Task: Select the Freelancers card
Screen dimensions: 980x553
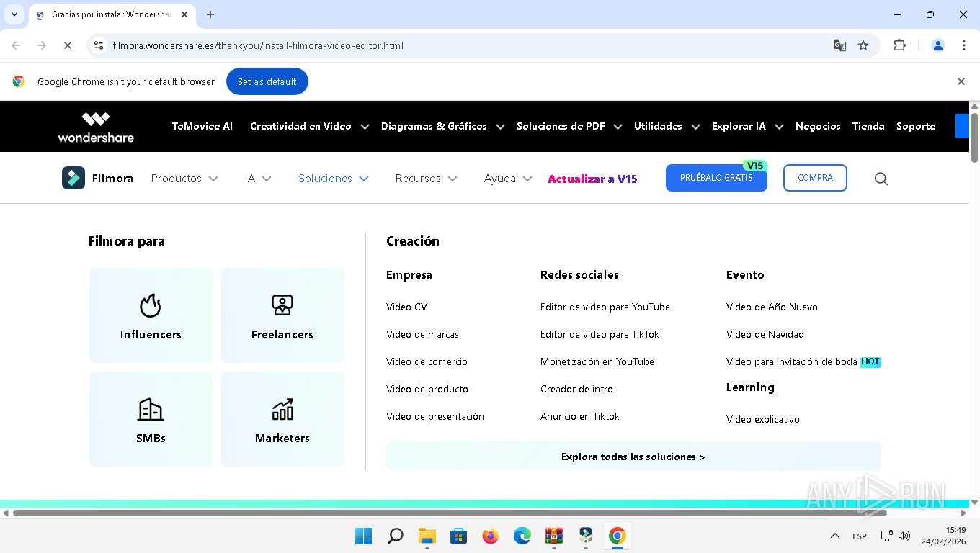Action: tap(282, 315)
